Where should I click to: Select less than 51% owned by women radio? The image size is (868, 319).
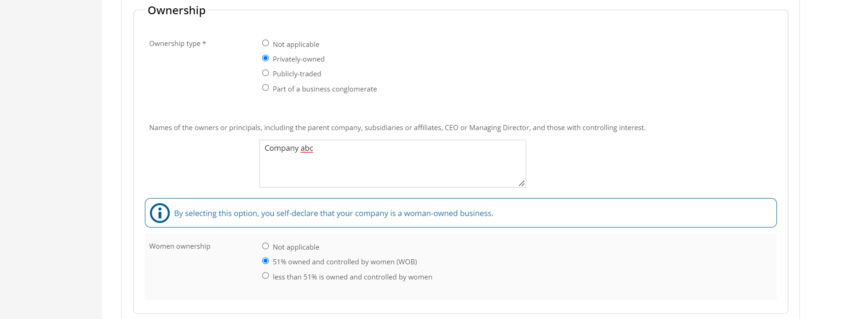(x=265, y=276)
